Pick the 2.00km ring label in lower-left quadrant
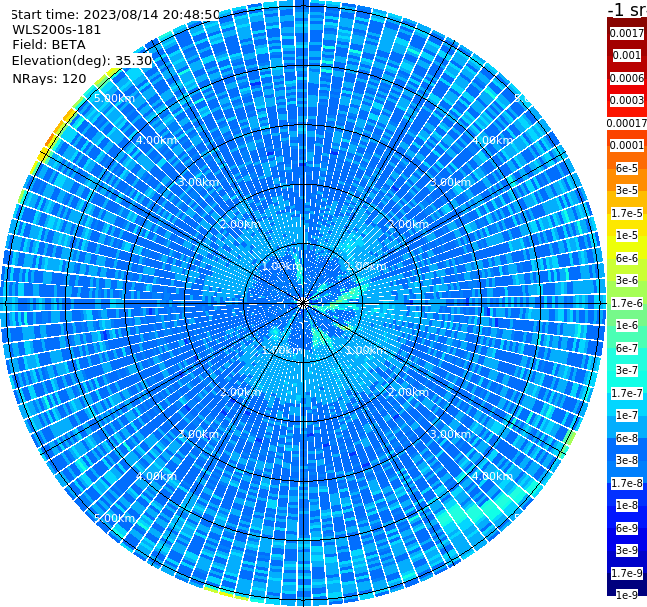 click(x=241, y=392)
